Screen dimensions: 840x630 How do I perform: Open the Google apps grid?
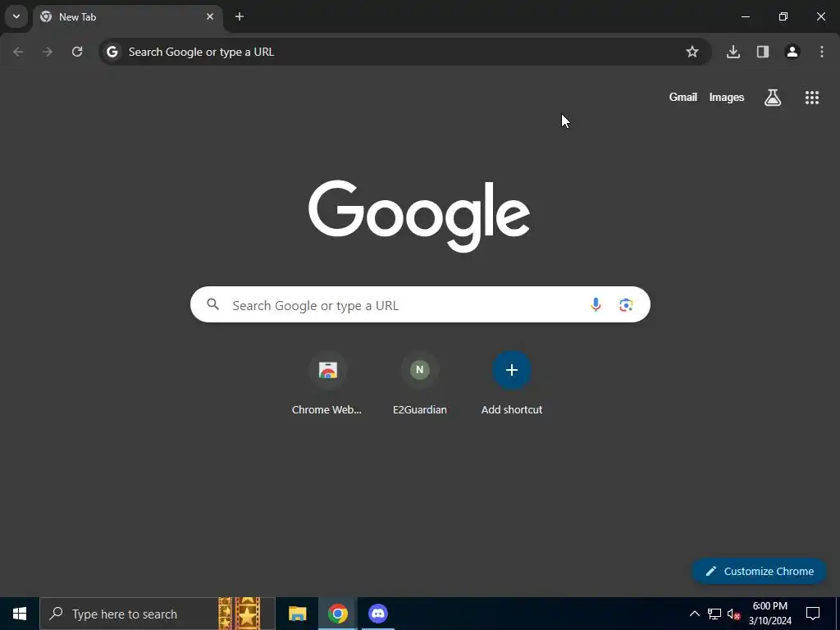(x=812, y=97)
